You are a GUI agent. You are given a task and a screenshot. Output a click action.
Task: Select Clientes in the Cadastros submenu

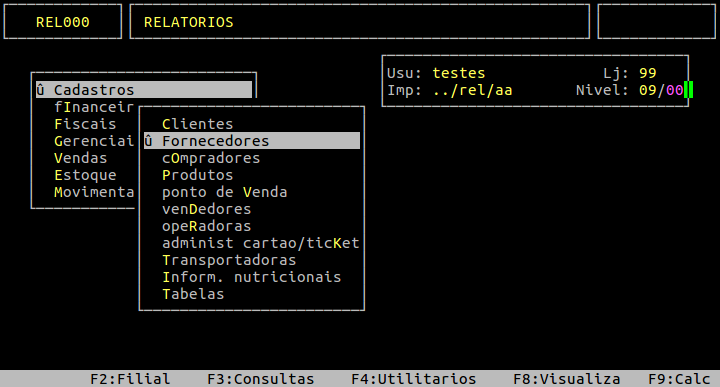click(197, 124)
